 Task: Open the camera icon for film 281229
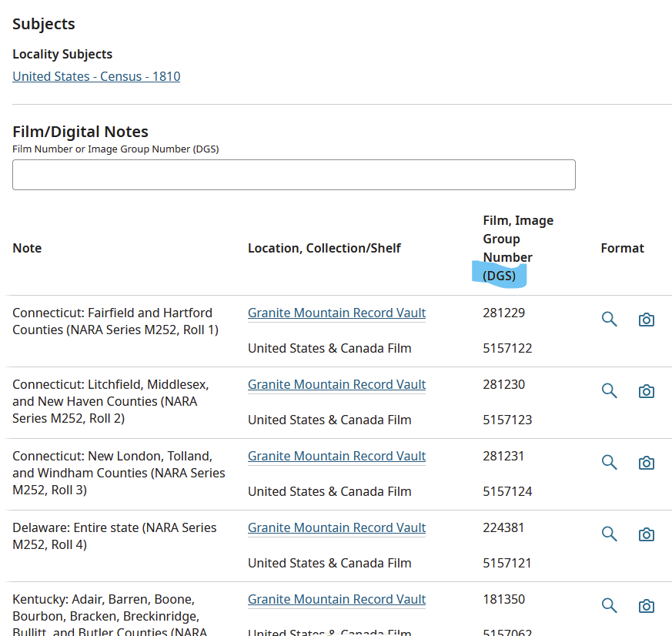pyautogui.click(x=647, y=320)
